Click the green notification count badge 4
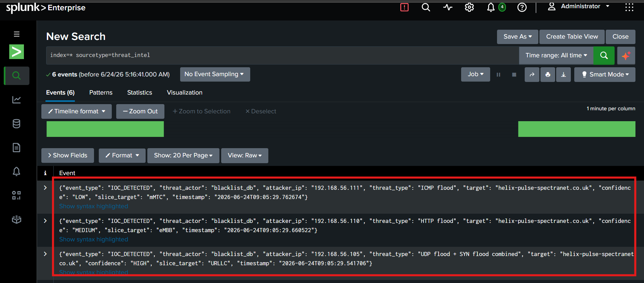This screenshot has height=283, width=644. click(502, 7)
